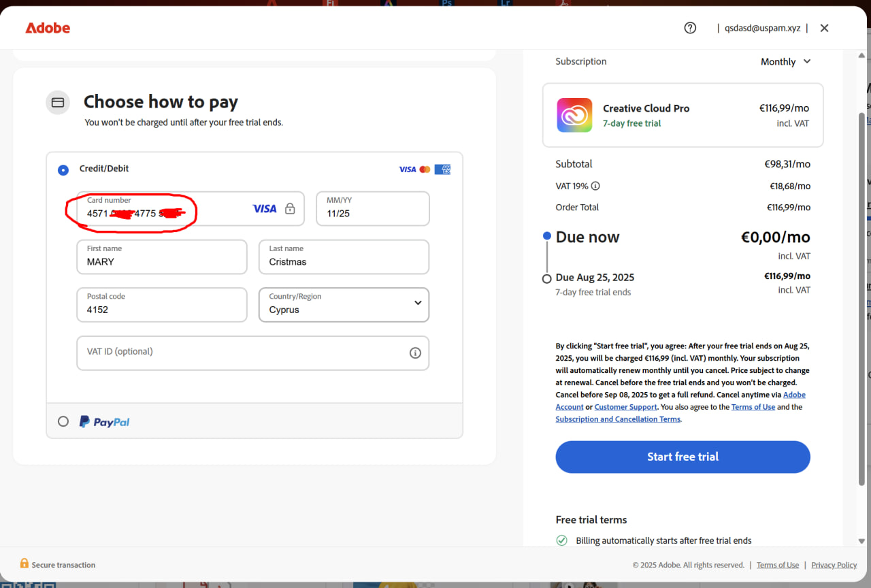The image size is (871, 588).
Task: Click the €0,00/mo due now amount
Action: (x=776, y=237)
